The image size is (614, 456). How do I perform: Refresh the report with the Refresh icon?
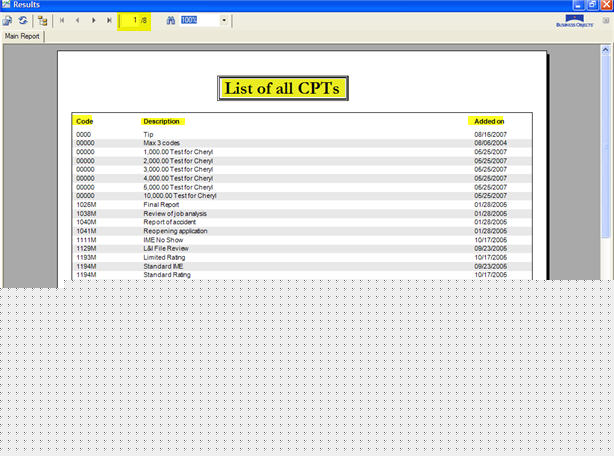pyautogui.click(x=23, y=20)
